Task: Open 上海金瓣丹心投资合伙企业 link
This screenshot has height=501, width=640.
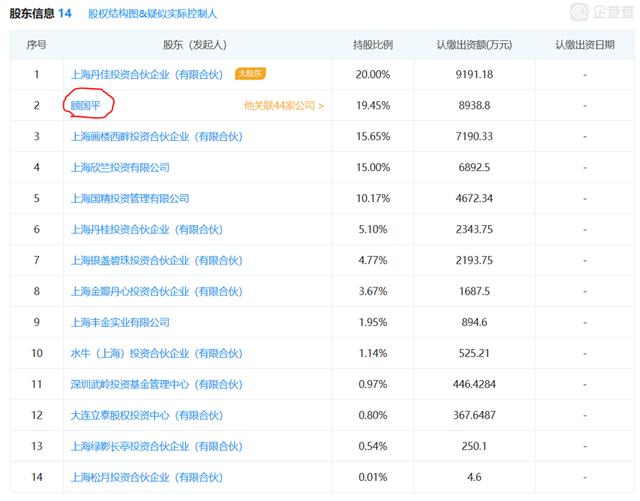Action: [157, 292]
